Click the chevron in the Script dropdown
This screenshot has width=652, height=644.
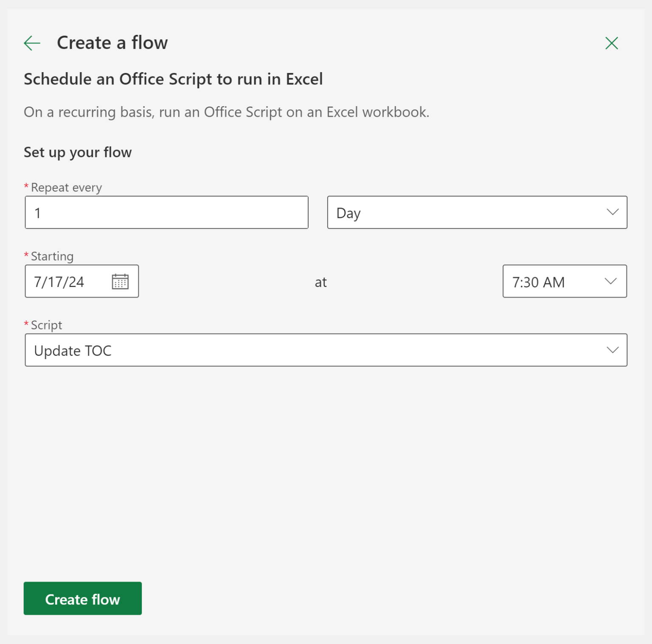[x=612, y=350]
